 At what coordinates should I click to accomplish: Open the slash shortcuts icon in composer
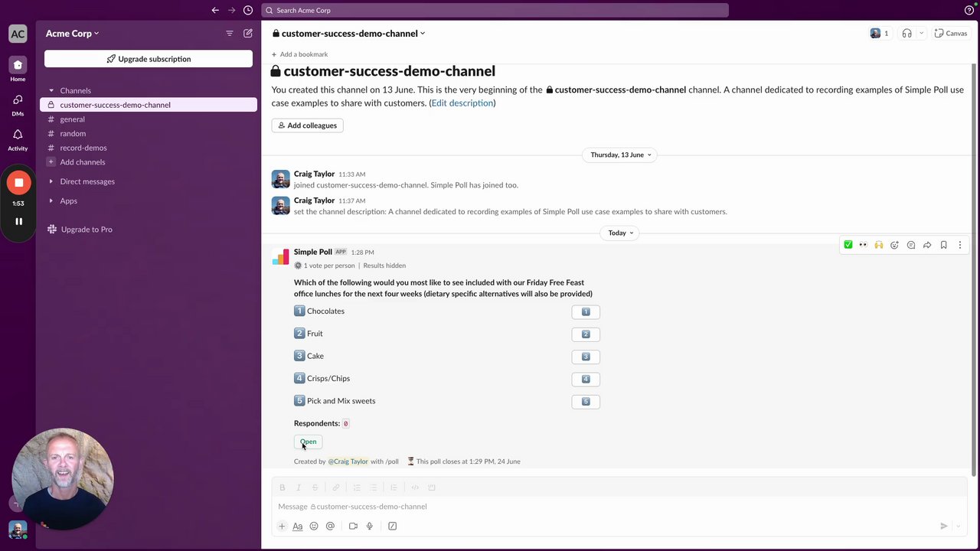pos(393,526)
